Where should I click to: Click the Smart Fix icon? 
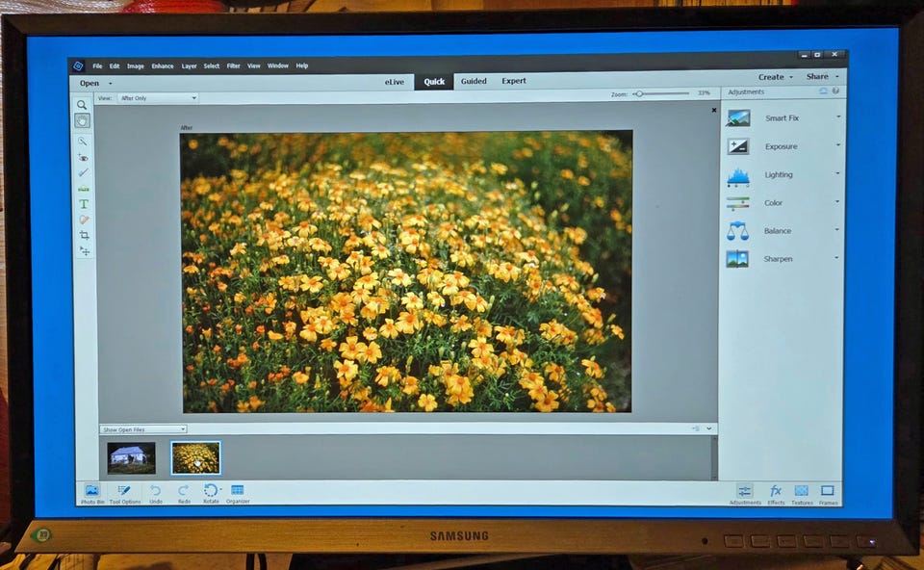pos(738,117)
